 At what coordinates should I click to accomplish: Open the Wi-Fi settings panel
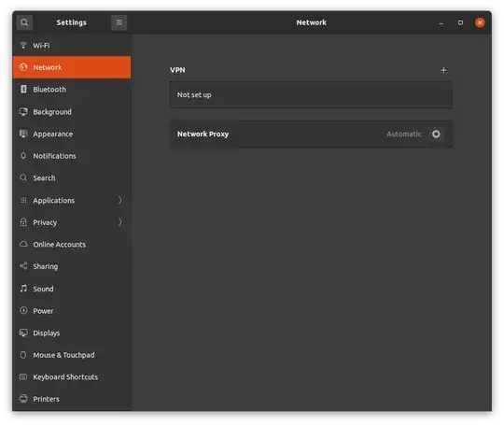(72, 45)
